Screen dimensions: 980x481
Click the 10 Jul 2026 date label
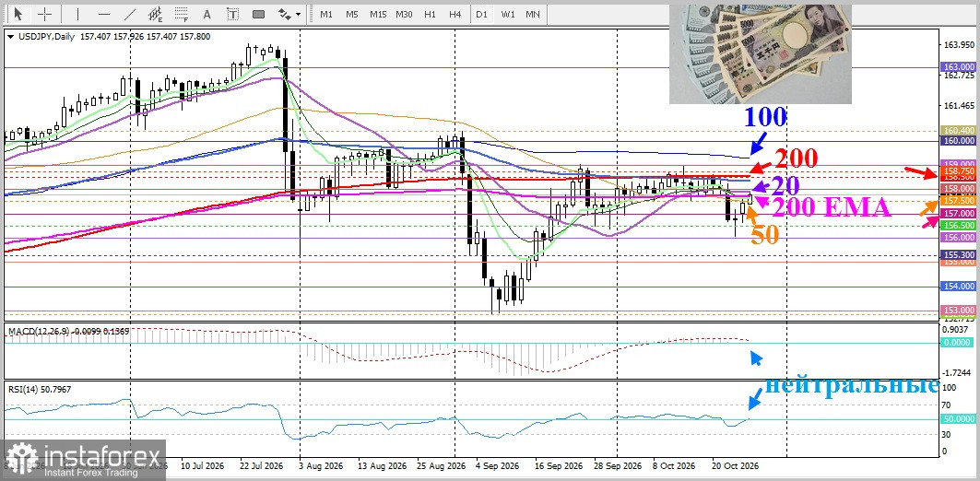[x=203, y=466]
